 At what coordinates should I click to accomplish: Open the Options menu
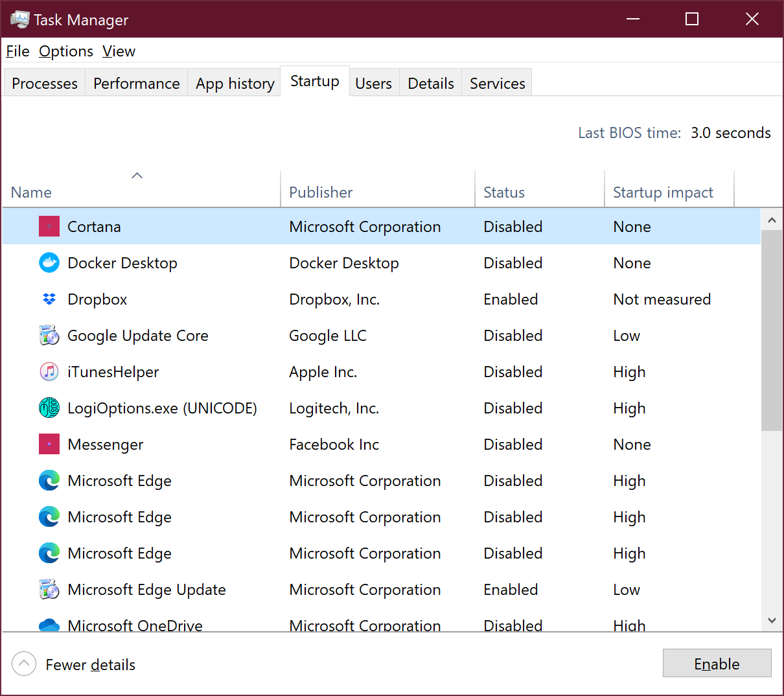[x=66, y=51]
